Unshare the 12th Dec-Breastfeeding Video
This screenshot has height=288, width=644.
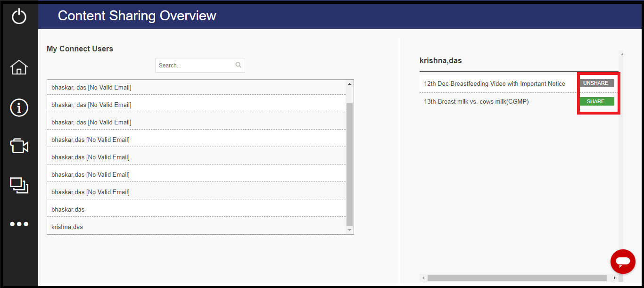tap(596, 83)
